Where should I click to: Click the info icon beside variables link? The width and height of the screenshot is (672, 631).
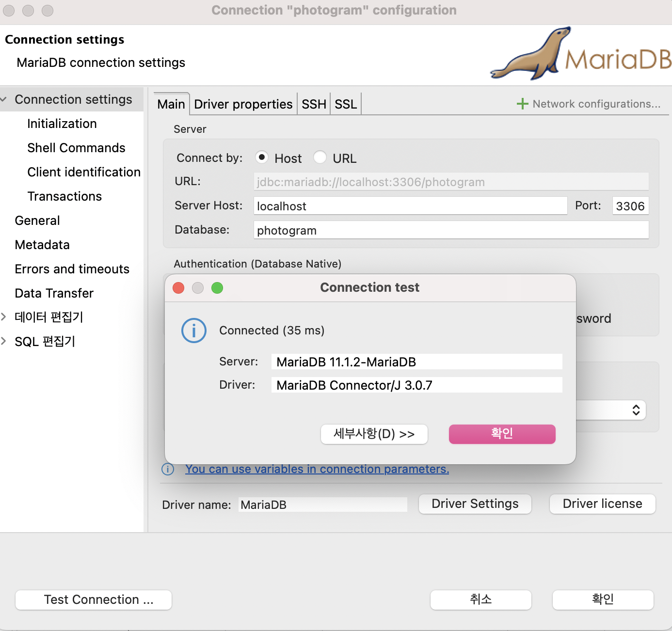(168, 469)
